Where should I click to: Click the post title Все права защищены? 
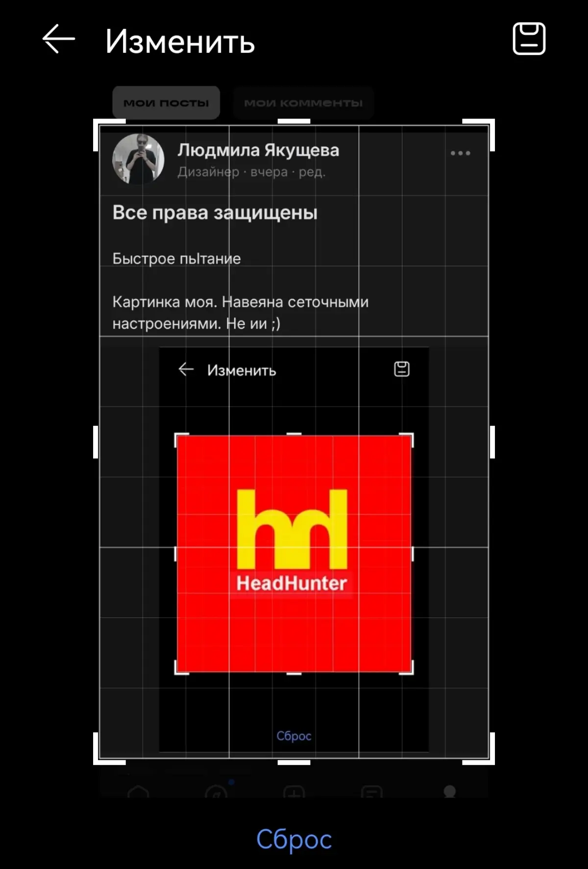click(x=215, y=213)
